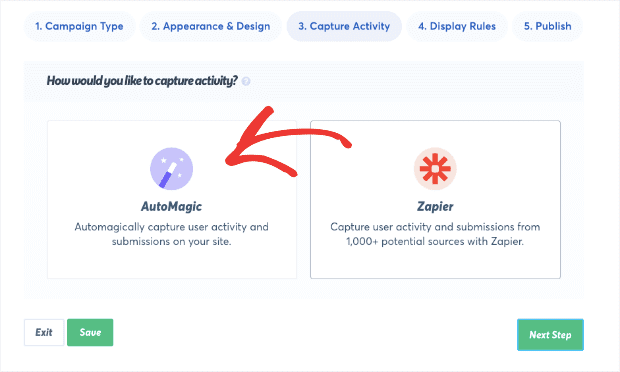
Task: Choose the Zapier heading
Action: tap(435, 206)
